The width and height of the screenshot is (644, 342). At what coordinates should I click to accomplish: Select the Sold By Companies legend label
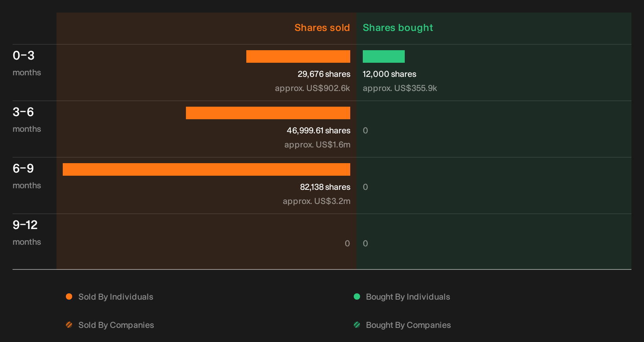tap(116, 325)
